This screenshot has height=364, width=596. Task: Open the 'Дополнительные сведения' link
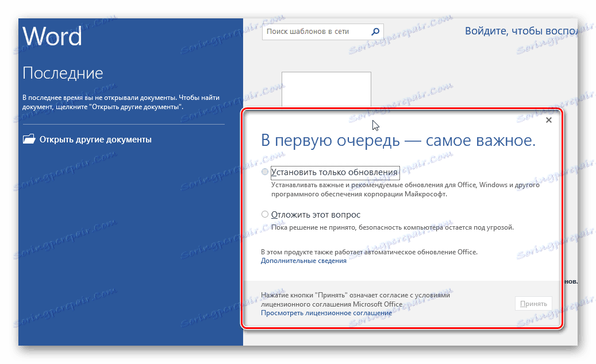tap(303, 261)
